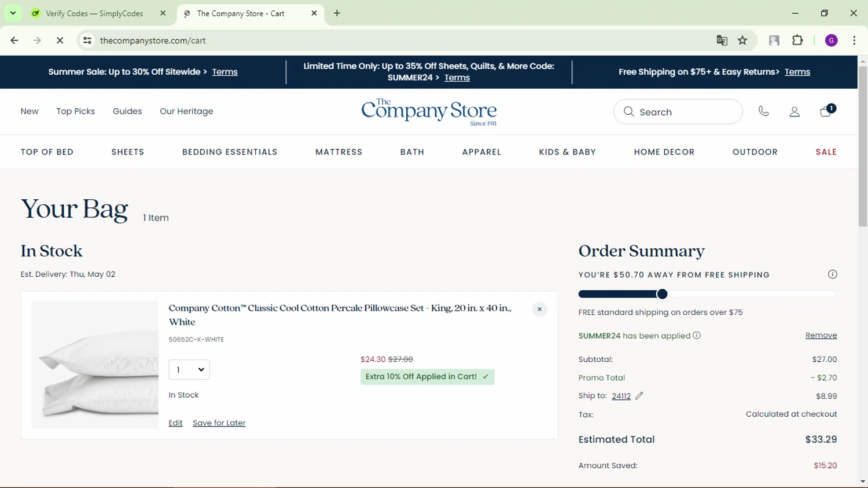
Task: Click the pillowcase product thumbnail
Action: pyautogui.click(x=95, y=365)
